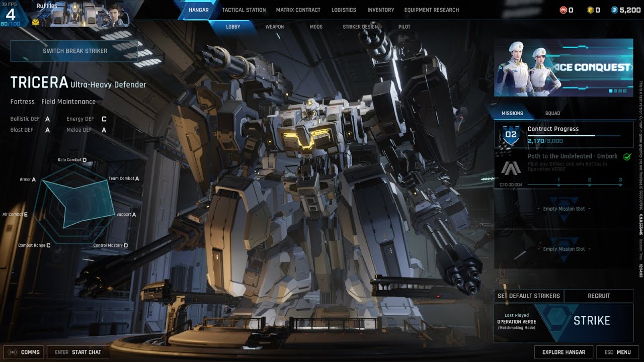Switch to the Logistics tab
644x362 pixels.
click(344, 10)
